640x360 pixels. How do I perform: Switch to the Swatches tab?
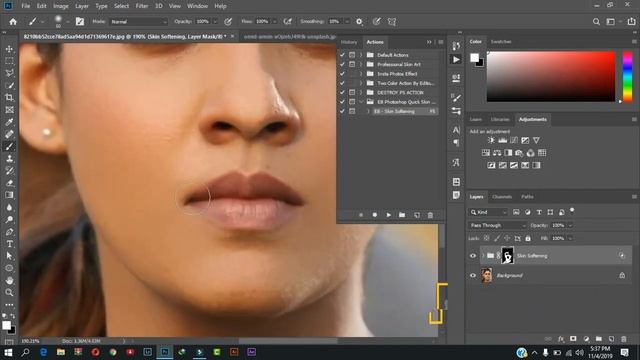pyautogui.click(x=501, y=42)
